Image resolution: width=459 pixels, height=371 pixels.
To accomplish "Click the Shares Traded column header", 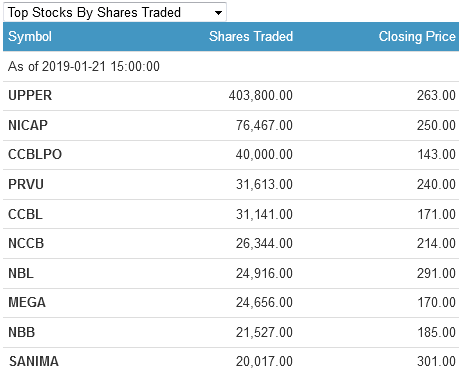I will 251,36.
